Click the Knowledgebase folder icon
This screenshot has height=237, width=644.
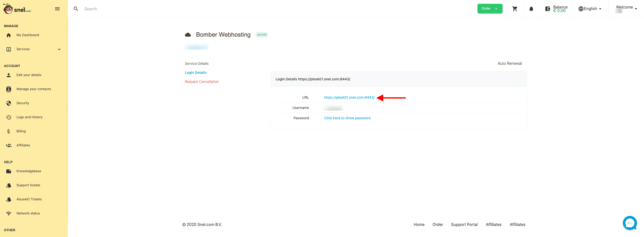[9, 171]
